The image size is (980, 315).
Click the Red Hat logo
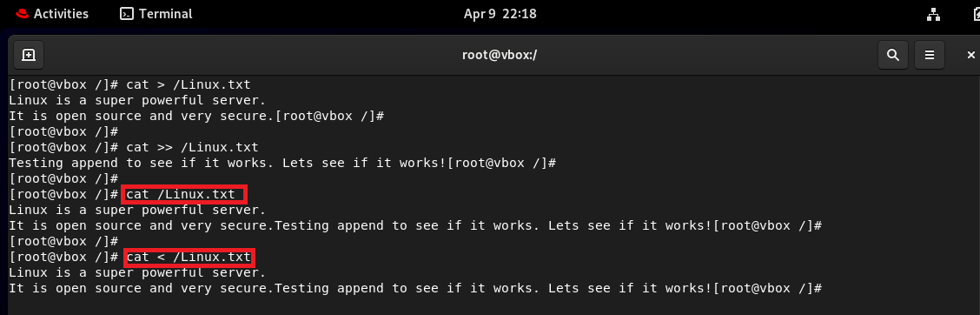click(21, 13)
